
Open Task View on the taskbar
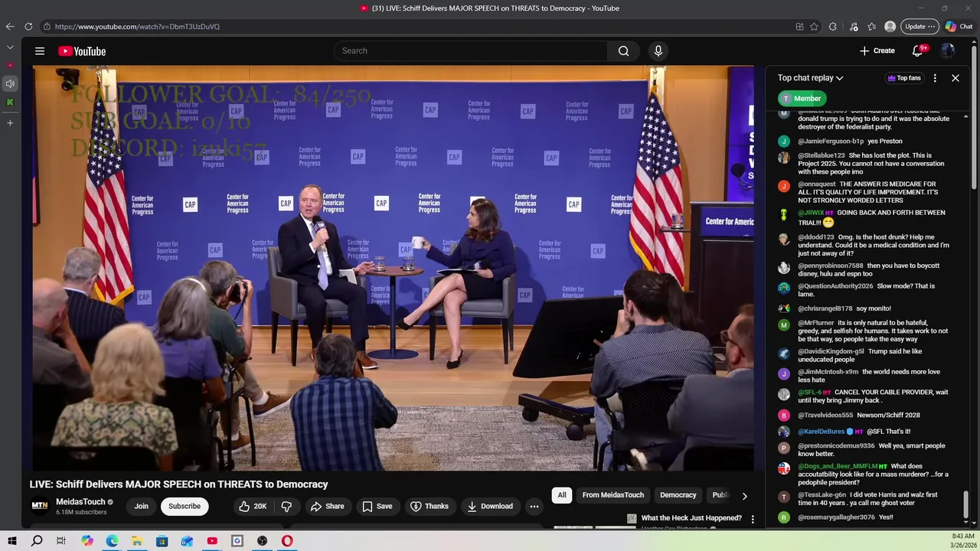tap(61, 541)
